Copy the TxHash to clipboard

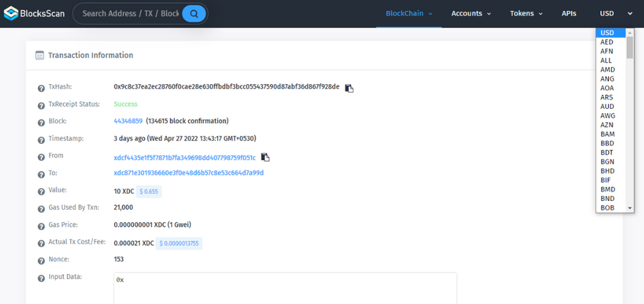coord(349,88)
